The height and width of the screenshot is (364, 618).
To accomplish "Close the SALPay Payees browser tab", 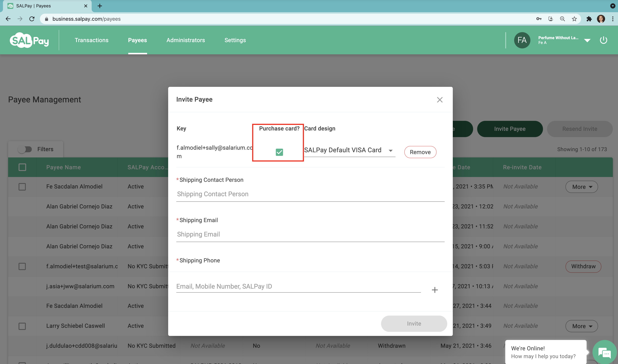I will (x=86, y=6).
